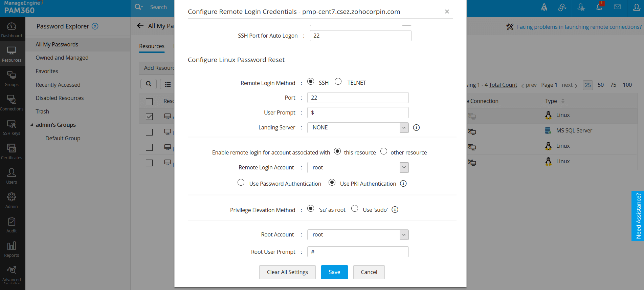Expand the Remote Login Account dropdown
Image resolution: width=644 pixels, height=290 pixels.
click(404, 168)
